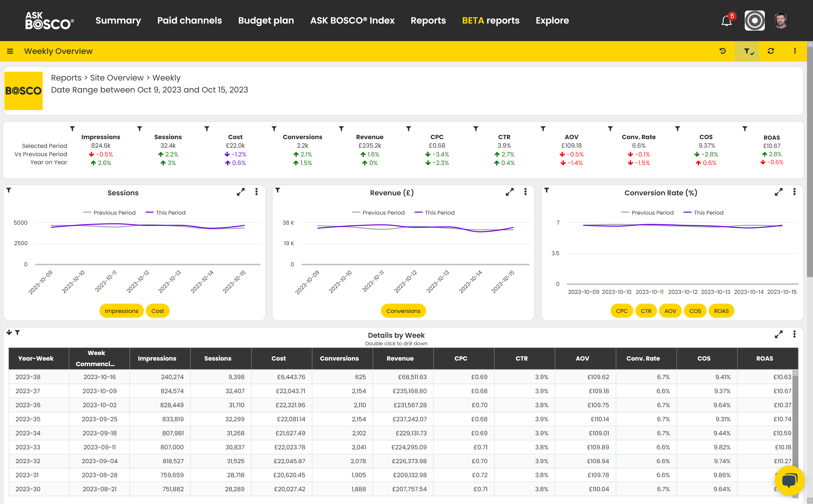Open the Conversion Rate chart three-dot menu
This screenshot has height=504, width=813.
794,192
